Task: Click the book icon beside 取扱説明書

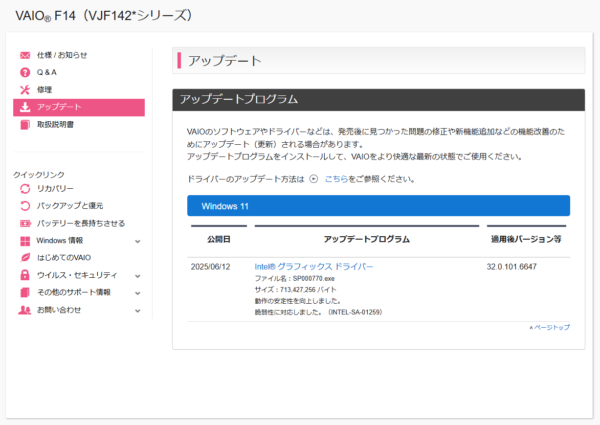Action: point(25,125)
